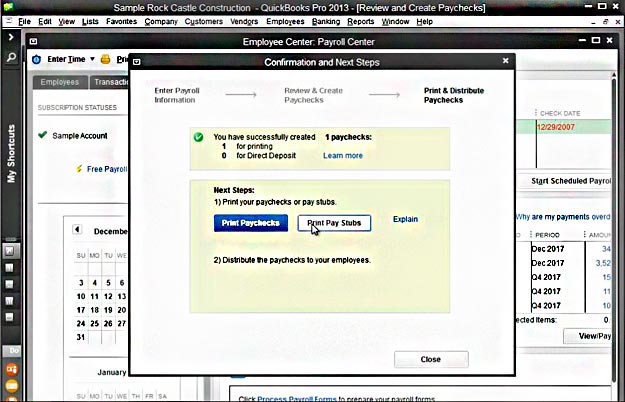Screen dimensions: 625x402
Task: Open the File menu
Action: coord(24,22)
